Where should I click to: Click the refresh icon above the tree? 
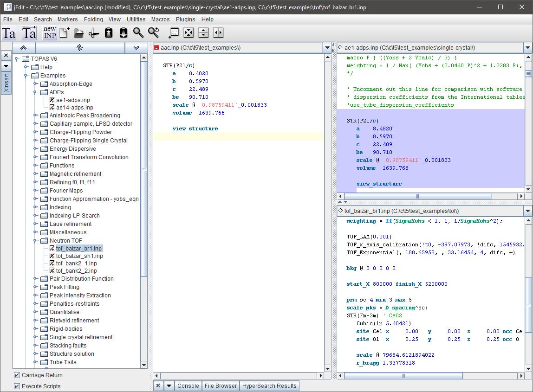pos(79,48)
